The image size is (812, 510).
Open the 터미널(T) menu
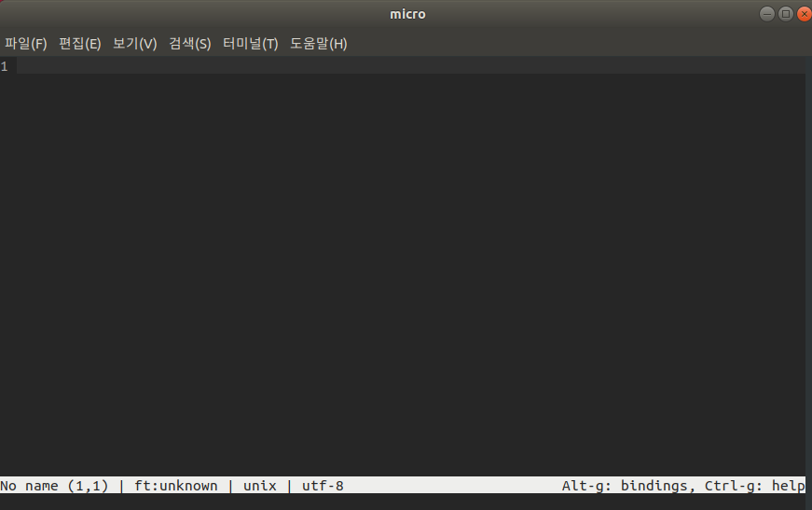[x=251, y=44]
